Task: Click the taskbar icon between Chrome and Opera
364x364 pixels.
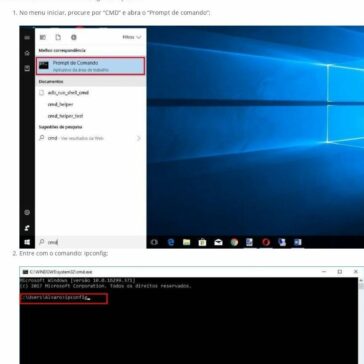Action: click(249, 242)
